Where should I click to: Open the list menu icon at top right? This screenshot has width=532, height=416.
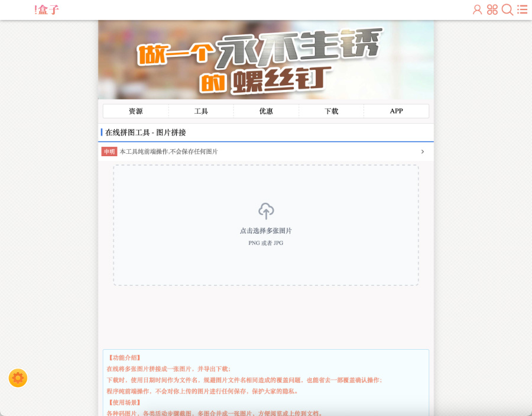[x=523, y=9]
